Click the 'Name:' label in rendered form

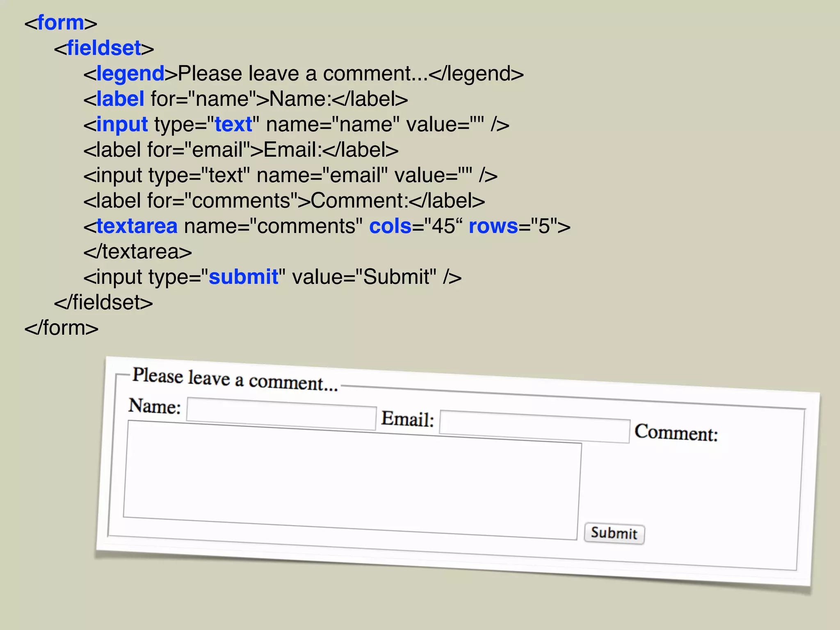click(155, 406)
